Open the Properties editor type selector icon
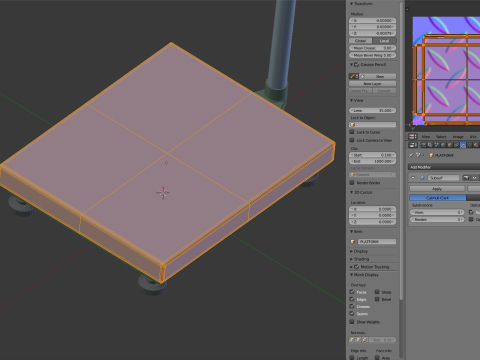Screen dimensions: 480x360 pyautogui.click(x=413, y=145)
